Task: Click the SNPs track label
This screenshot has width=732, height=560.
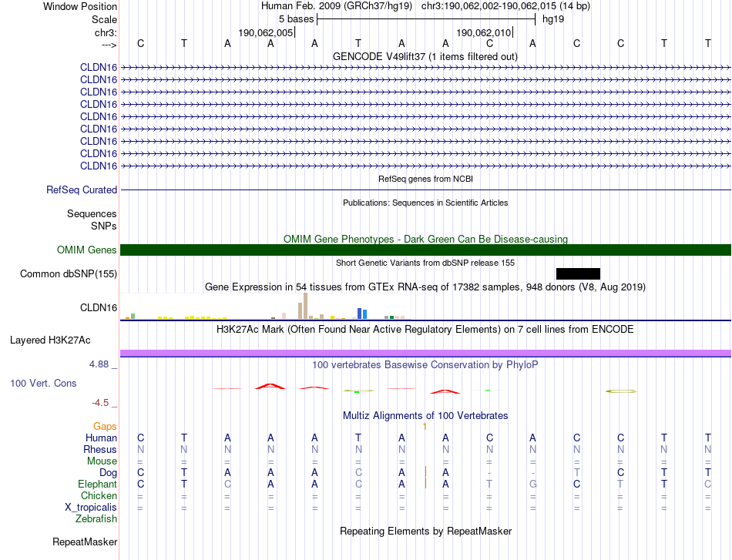Action: point(104,226)
